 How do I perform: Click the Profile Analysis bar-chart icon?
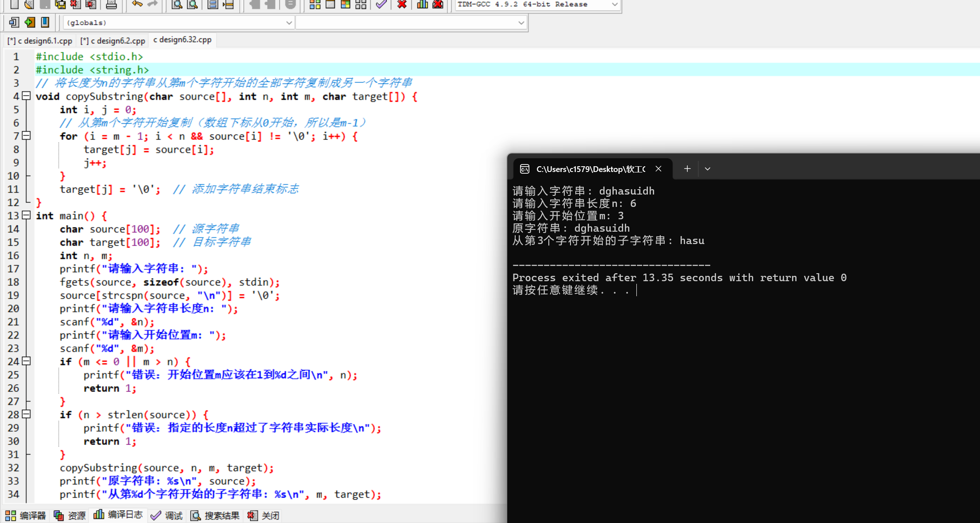pos(422,4)
